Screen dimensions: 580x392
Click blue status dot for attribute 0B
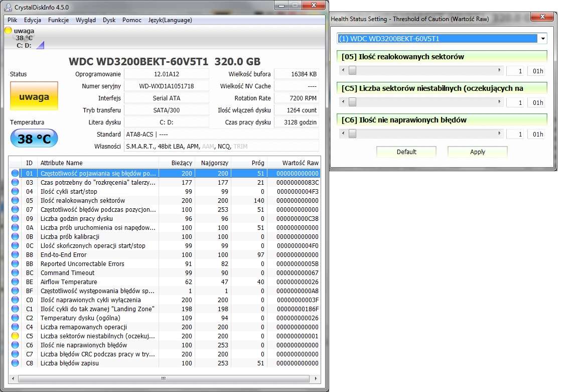point(15,236)
